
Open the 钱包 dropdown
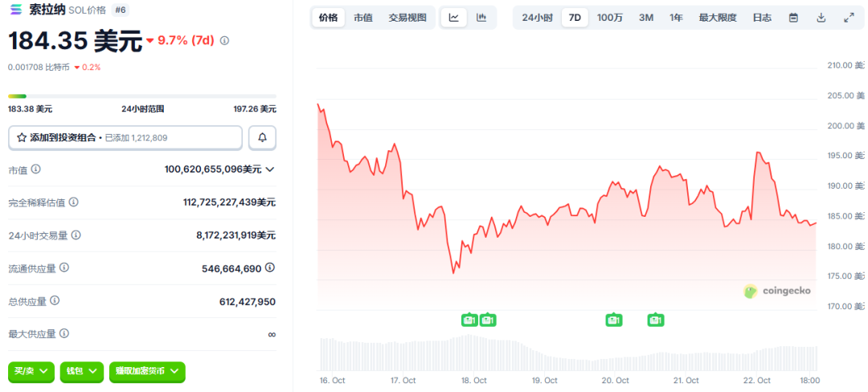click(82, 371)
